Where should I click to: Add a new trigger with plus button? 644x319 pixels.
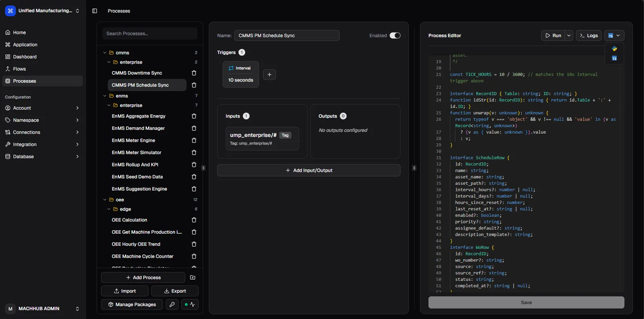[269, 75]
